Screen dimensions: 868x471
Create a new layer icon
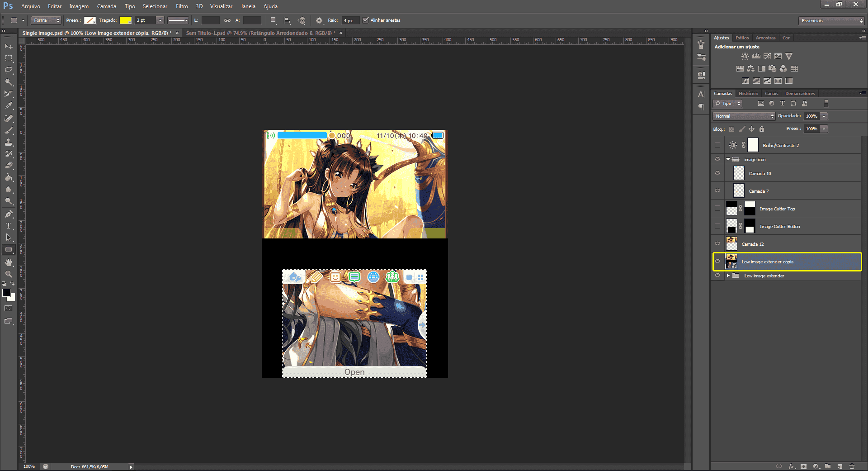(840, 466)
